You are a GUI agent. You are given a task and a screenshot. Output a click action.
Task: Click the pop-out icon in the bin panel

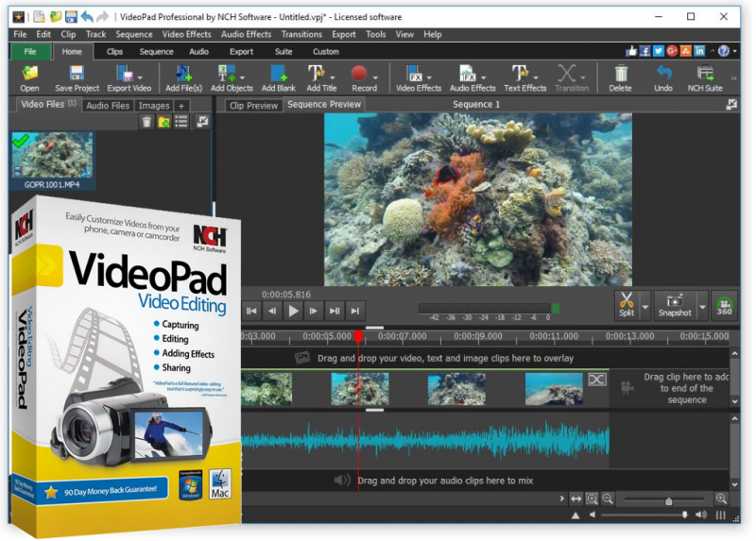pyautogui.click(x=202, y=122)
